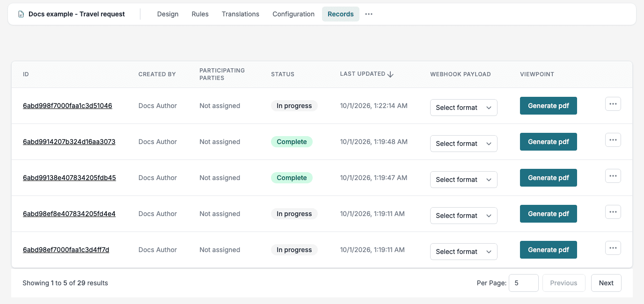The height and width of the screenshot is (304, 644).
Task: Open record link 6abd98ef7000faa1c3d4ff7d
Action: pos(66,250)
